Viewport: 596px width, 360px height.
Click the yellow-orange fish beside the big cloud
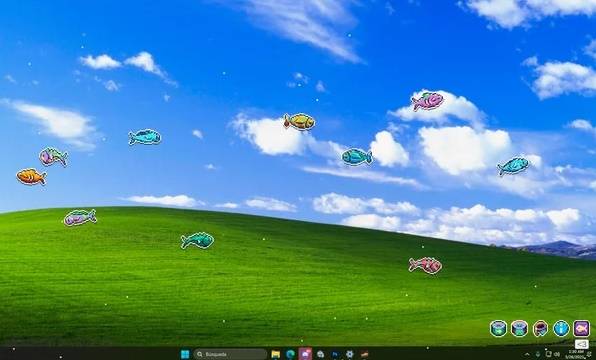(x=299, y=122)
